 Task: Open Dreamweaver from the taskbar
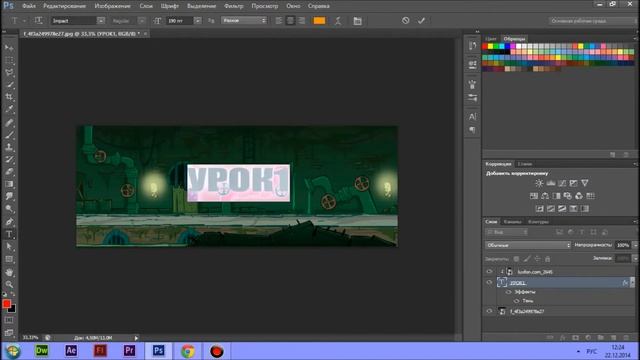click(42, 351)
